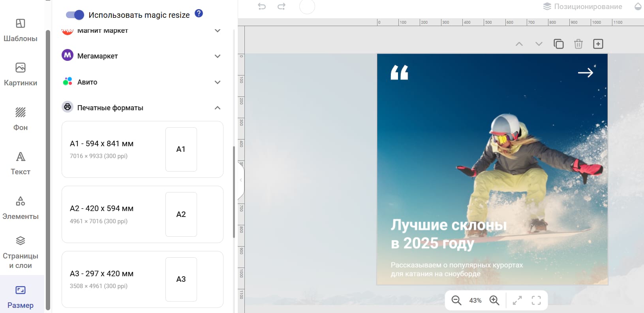Delete the page using trash icon

[578, 44]
